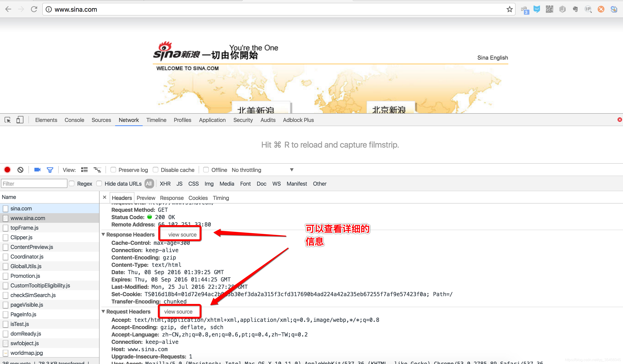Open the Adblock Plus panel

tap(298, 120)
